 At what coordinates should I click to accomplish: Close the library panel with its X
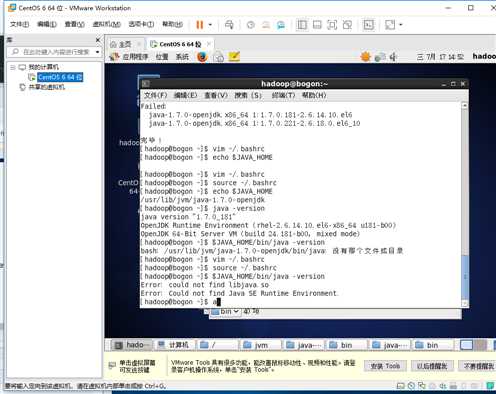98,40
